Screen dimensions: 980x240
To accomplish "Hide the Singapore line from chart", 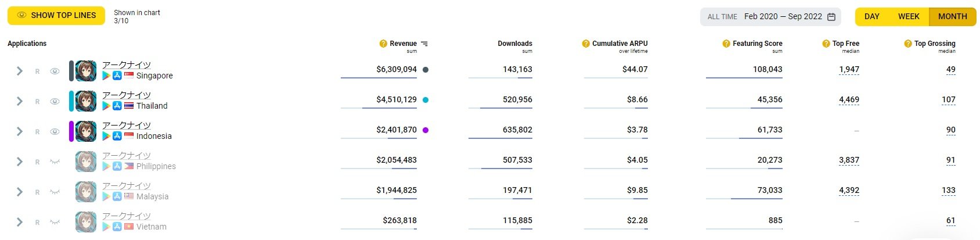I will pyautogui.click(x=55, y=71).
